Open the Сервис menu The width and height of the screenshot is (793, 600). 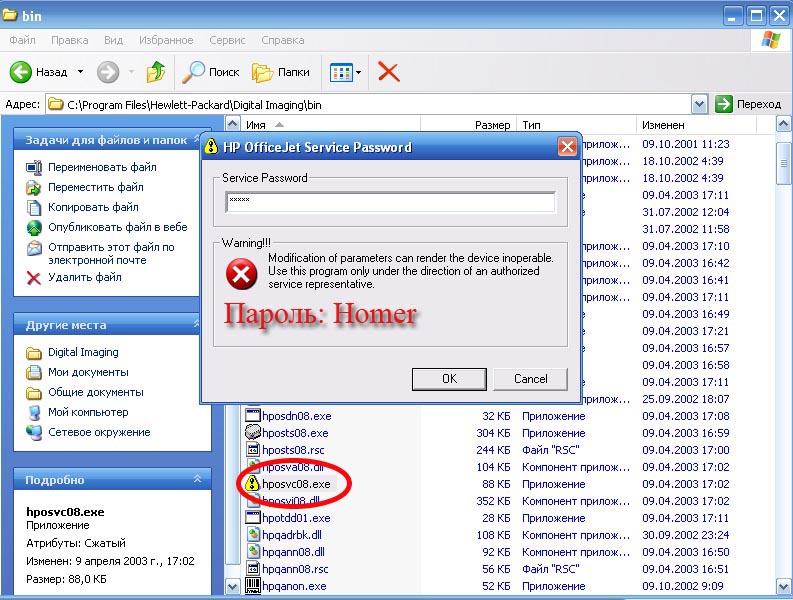coord(227,40)
